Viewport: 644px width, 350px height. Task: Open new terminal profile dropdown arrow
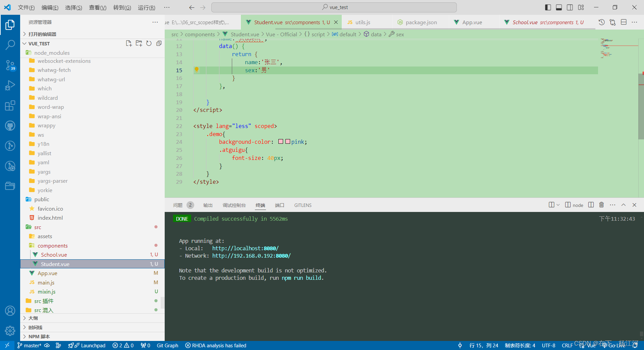pos(558,205)
